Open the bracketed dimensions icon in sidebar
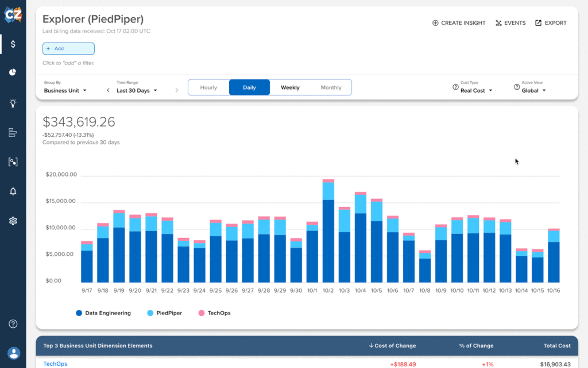Screen dimensions: 588x368 [x=13, y=162]
